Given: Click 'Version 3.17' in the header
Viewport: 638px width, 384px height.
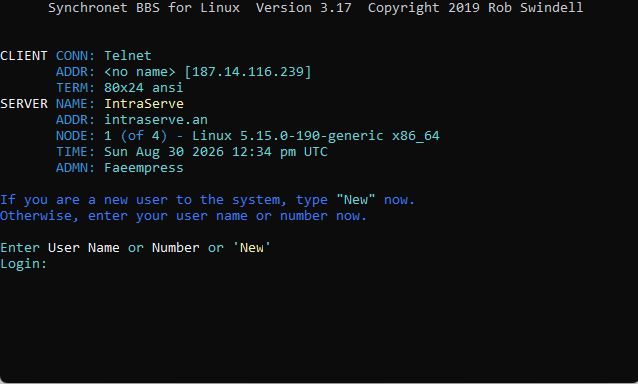Looking at the screenshot, I should coord(304,8).
